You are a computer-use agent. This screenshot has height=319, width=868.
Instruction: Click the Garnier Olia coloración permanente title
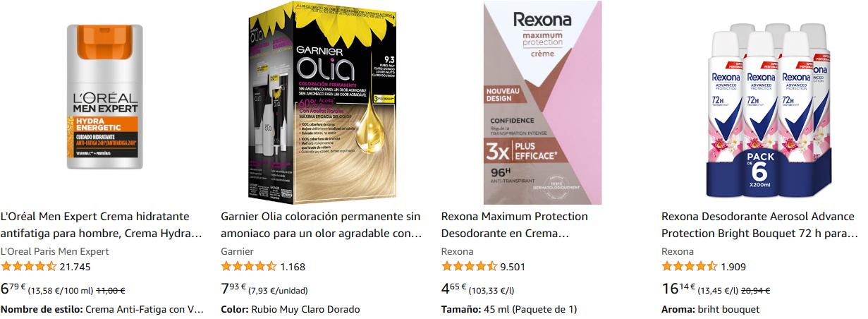point(322,224)
